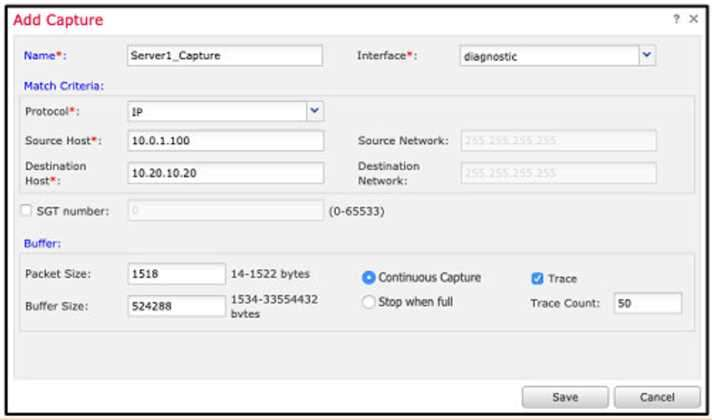Close the Add Capture dialog
The width and height of the screenshot is (712, 420).
coord(694,20)
